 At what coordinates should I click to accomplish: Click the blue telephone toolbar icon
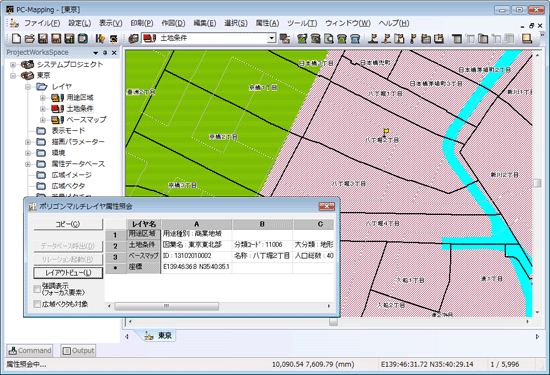[355, 38]
